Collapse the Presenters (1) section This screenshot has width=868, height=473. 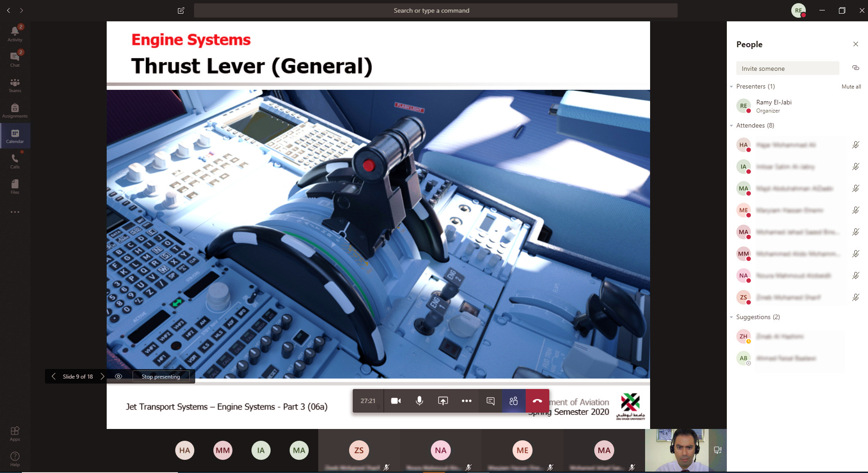(x=731, y=87)
